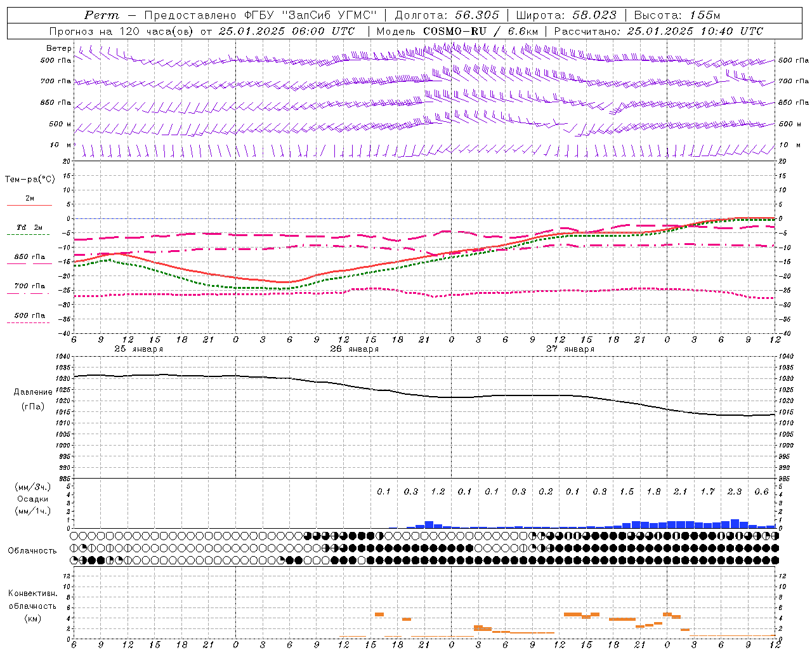Click the "Конвективн." convective label
The image size is (812, 650).
32,594
